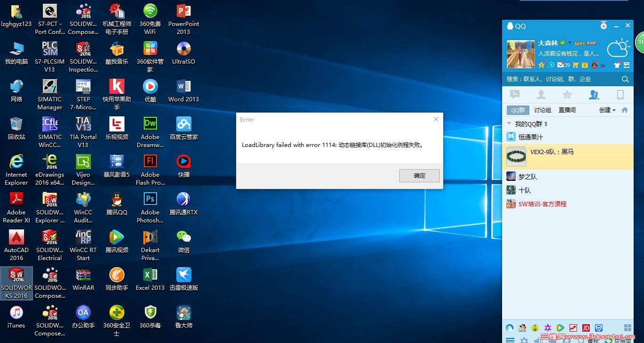This screenshot has height=343, width=644.
Task: Select the 腾讯QQ desktop icon
Action: click(117, 204)
